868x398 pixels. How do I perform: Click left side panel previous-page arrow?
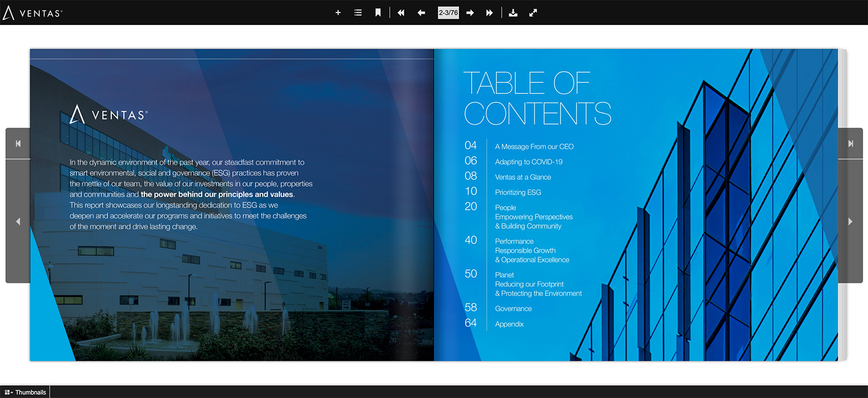18,221
